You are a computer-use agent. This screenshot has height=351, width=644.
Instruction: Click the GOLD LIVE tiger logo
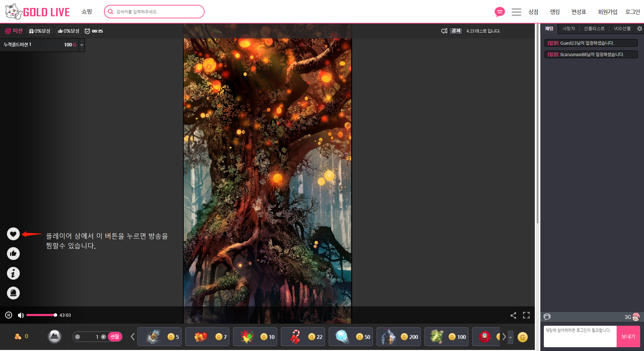click(37, 12)
